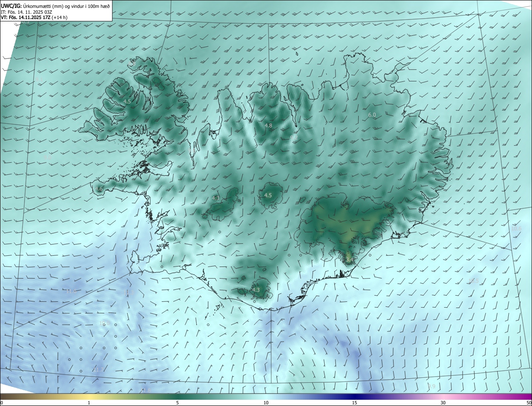Select the color scale label 30
The height and width of the screenshot is (406, 532).
(x=443, y=403)
